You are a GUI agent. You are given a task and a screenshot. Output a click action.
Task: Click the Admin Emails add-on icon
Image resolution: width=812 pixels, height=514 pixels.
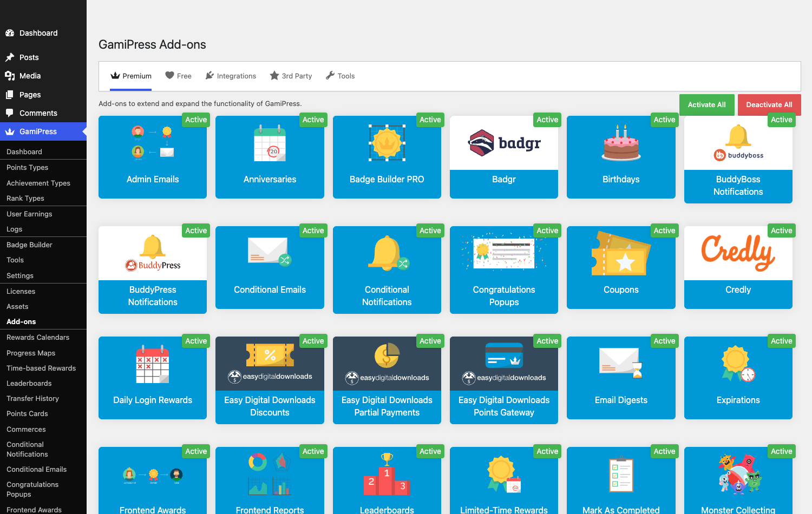coord(153,143)
